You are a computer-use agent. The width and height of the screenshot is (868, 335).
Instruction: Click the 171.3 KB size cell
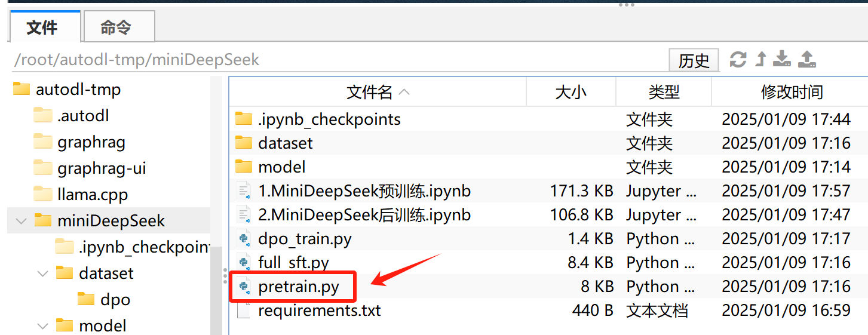click(x=581, y=191)
